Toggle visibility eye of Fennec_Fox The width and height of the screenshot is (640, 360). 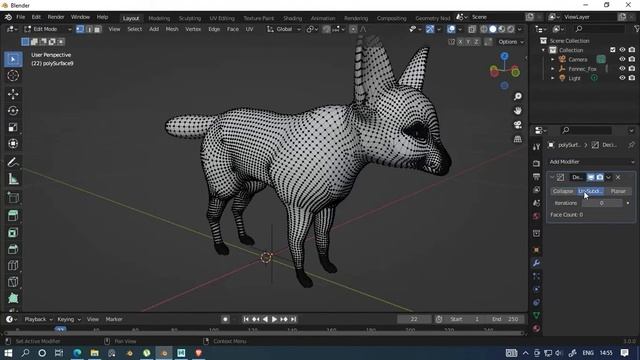coord(622,69)
